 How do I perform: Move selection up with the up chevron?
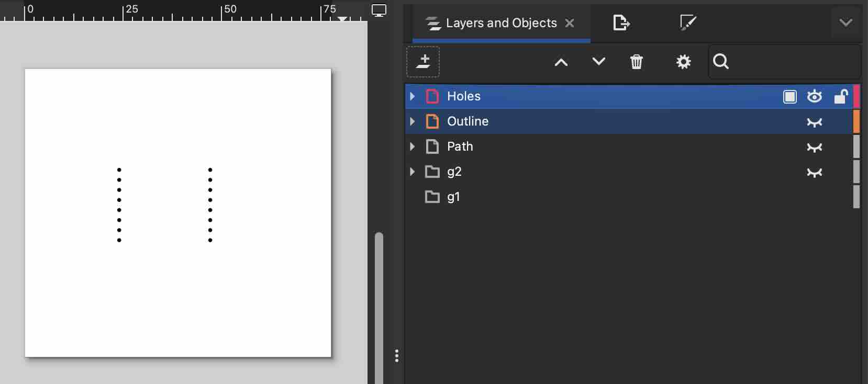point(561,62)
